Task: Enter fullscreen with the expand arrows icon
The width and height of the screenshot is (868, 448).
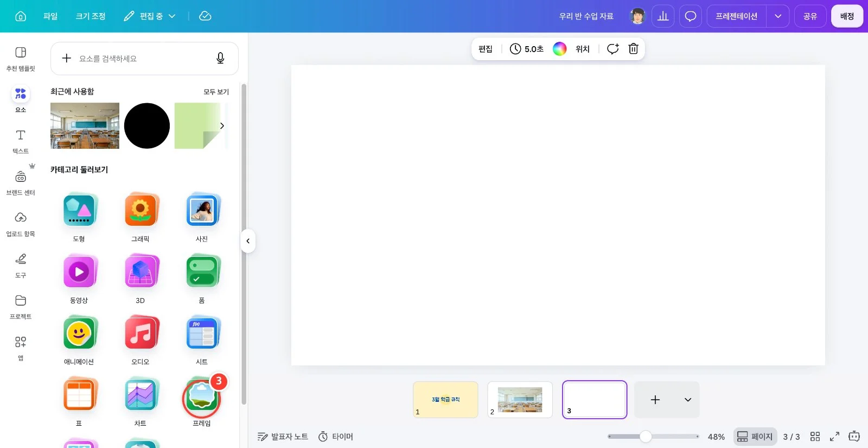Action: point(835,437)
